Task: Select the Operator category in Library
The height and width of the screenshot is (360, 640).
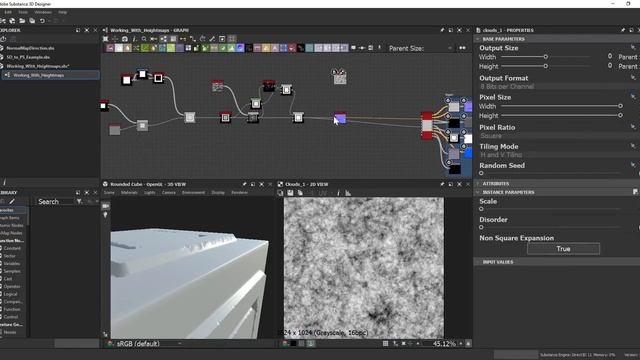Action: click(x=12, y=287)
